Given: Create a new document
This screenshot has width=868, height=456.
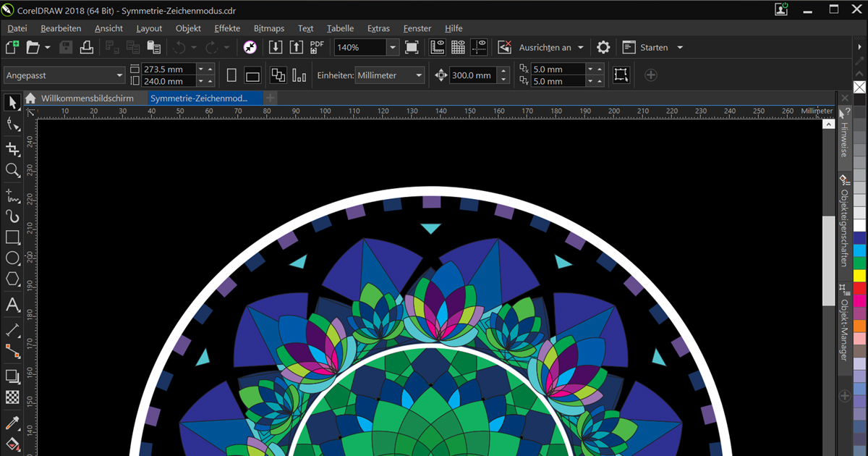Looking at the screenshot, I should 12,47.
